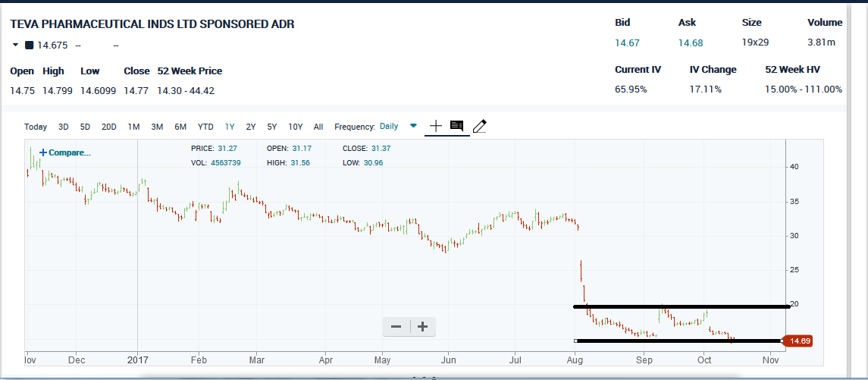Click the High value 14.799
Image resolution: width=868 pixels, height=380 pixels.
coord(57,90)
